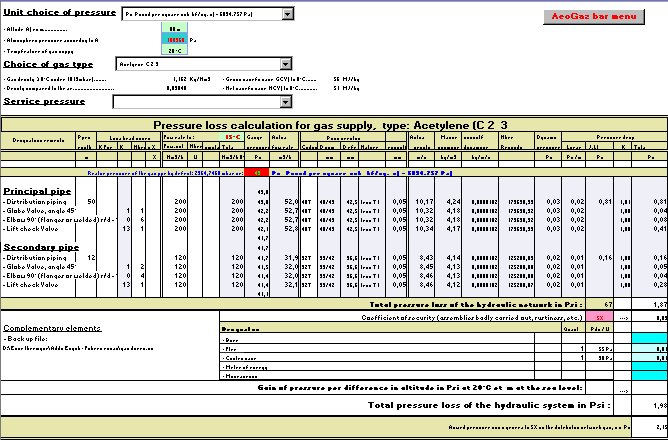
Task: Select velocity value 10,34 cell
Action: 421,229
